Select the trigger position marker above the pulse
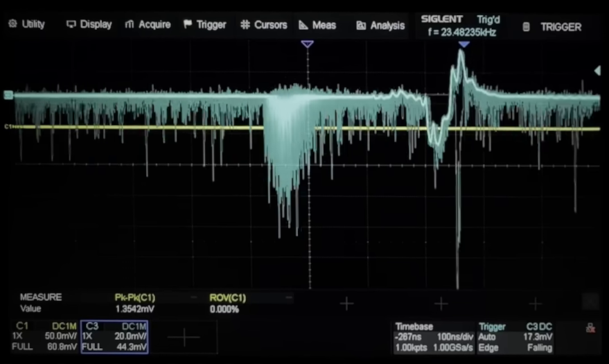Image resolution: width=609 pixels, height=364 pixels. point(464,45)
